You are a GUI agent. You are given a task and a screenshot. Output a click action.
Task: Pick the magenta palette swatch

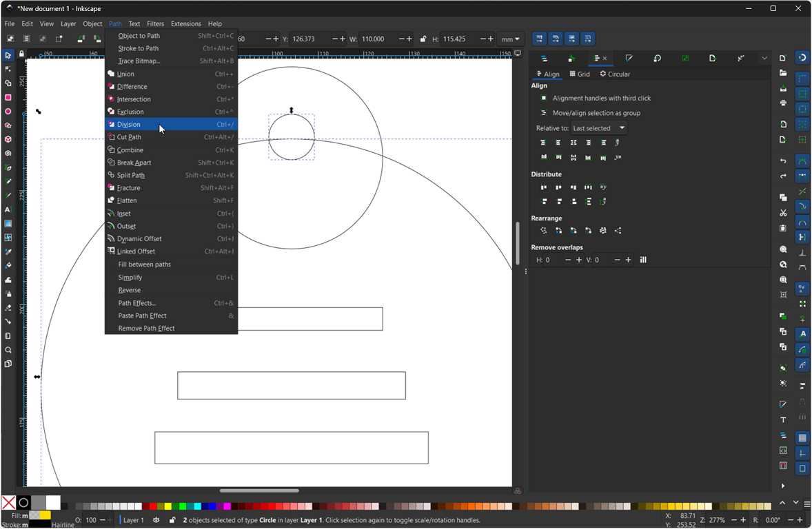(x=227, y=506)
